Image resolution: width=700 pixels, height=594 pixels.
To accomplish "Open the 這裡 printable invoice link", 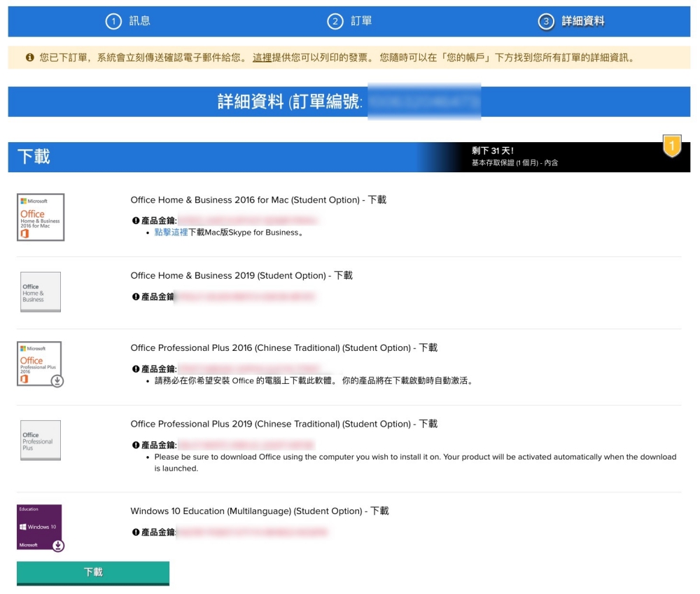I will (x=262, y=57).
